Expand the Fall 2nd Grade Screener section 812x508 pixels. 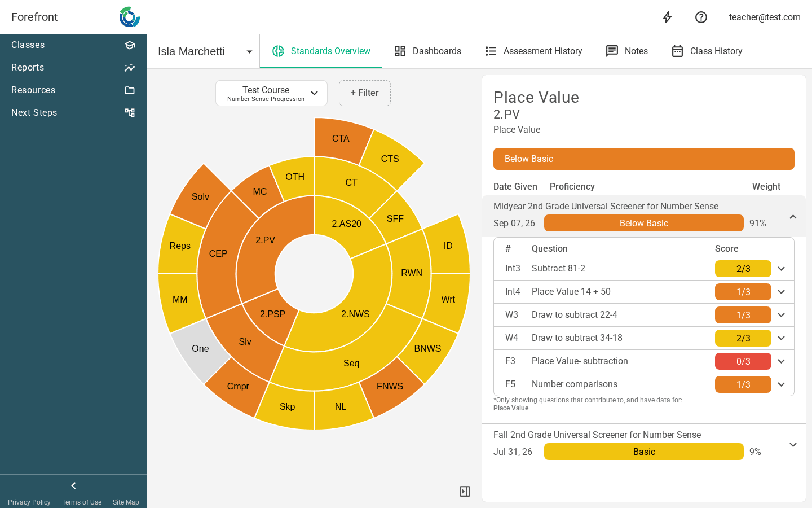click(x=793, y=445)
